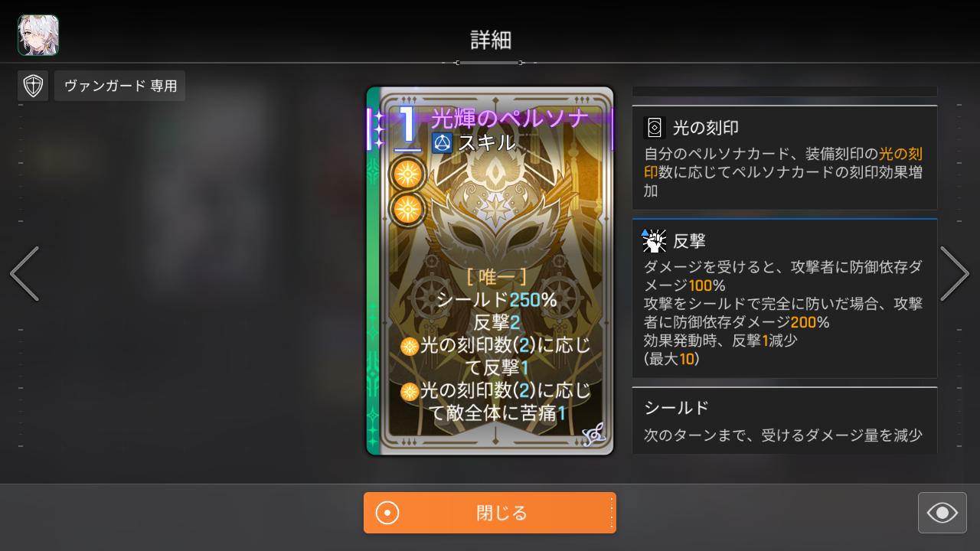Tap the skill type icon beside スキル
This screenshot has height=551, width=980.
tap(443, 142)
